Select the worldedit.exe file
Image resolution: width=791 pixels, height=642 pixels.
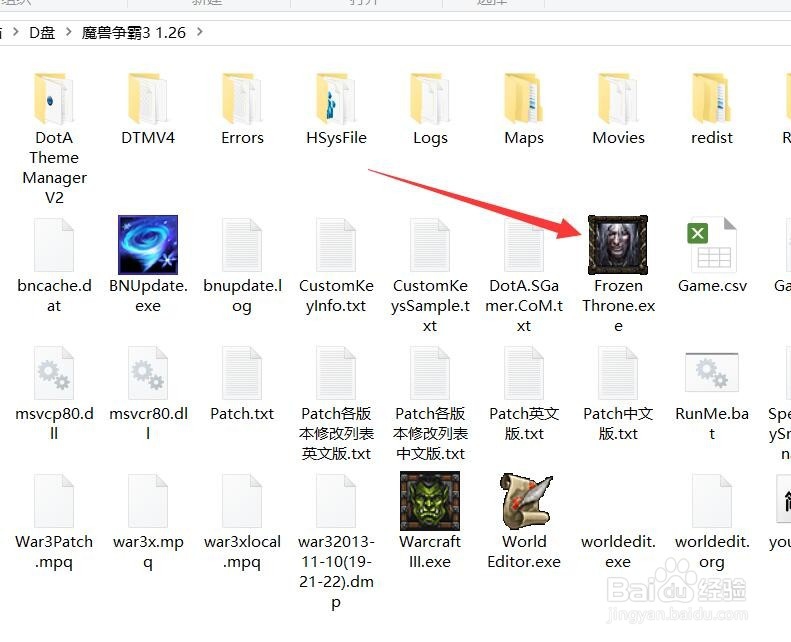(x=618, y=551)
